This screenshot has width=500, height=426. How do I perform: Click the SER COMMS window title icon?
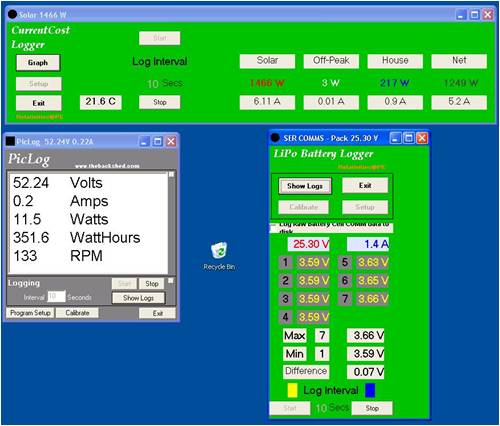(x=275, y=138)
